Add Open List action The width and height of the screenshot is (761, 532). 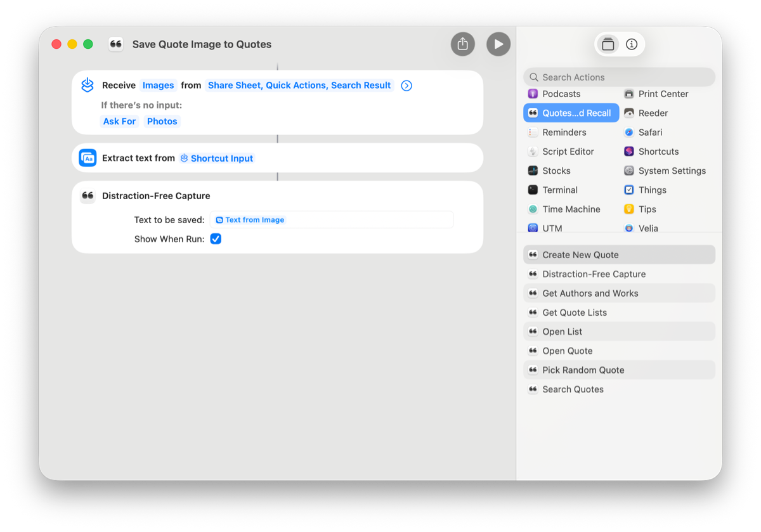click(619, 332)
